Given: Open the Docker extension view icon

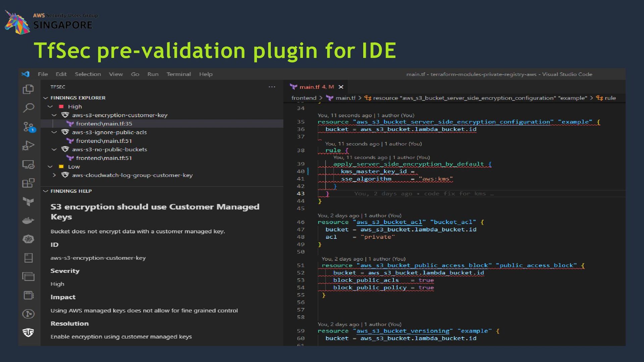Looking at the screenshot, I should [x=28, y=220].
